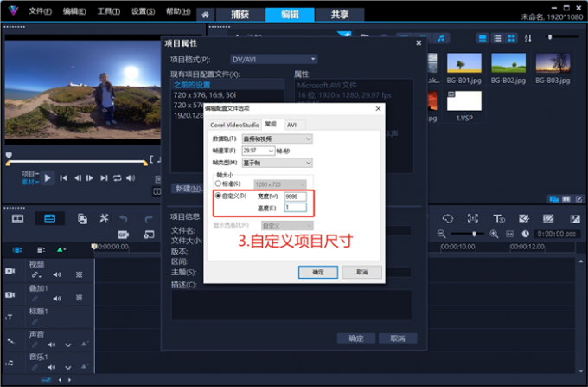Click the home icon tab

[x=205, y=15]
